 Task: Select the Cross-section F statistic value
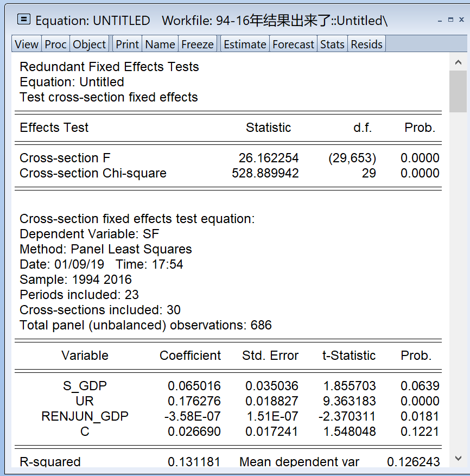tap(269, 158)
